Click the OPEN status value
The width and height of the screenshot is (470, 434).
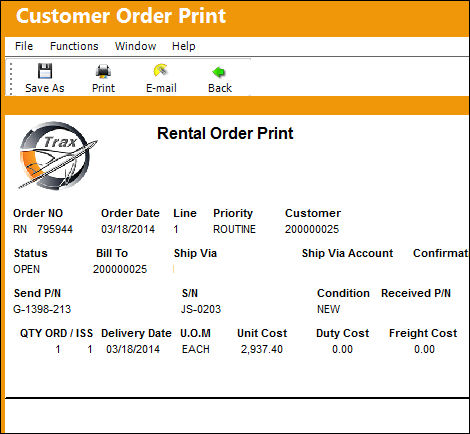pyautogui.click(x=27, y=269)
